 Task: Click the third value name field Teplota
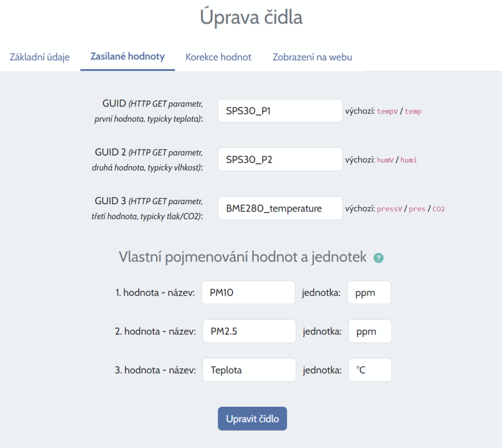[x=249, y=370]
